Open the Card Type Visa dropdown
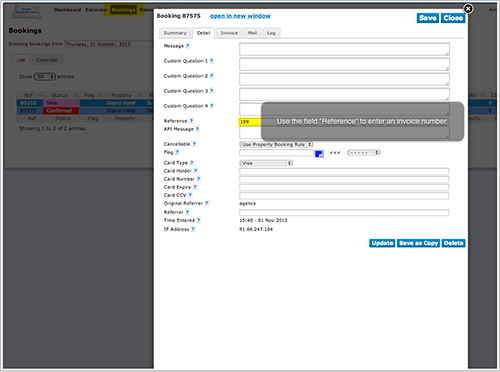 266,163
